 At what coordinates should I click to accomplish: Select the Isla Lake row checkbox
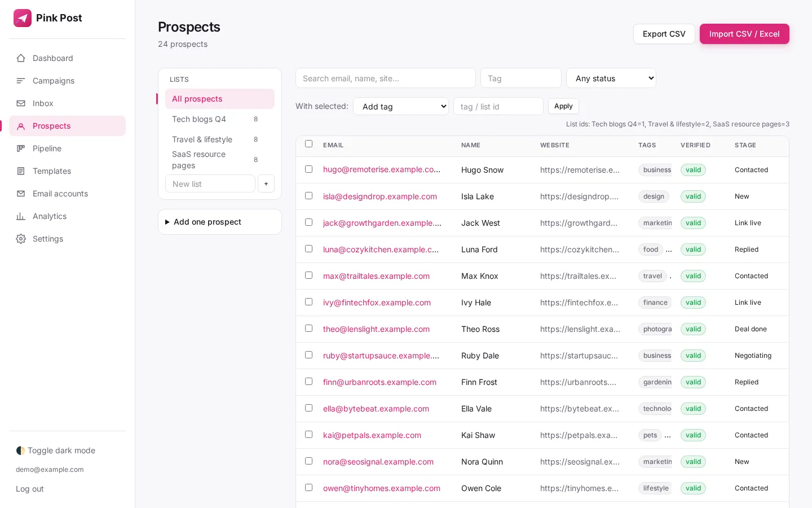click(308, 196)
